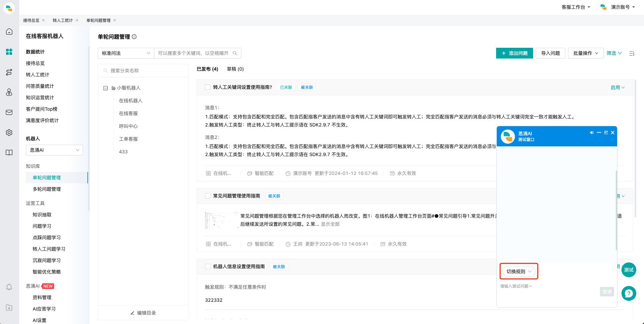Click the column settings icon beside 筛选
Screen dimensions: 644x324
click(632, 53)
